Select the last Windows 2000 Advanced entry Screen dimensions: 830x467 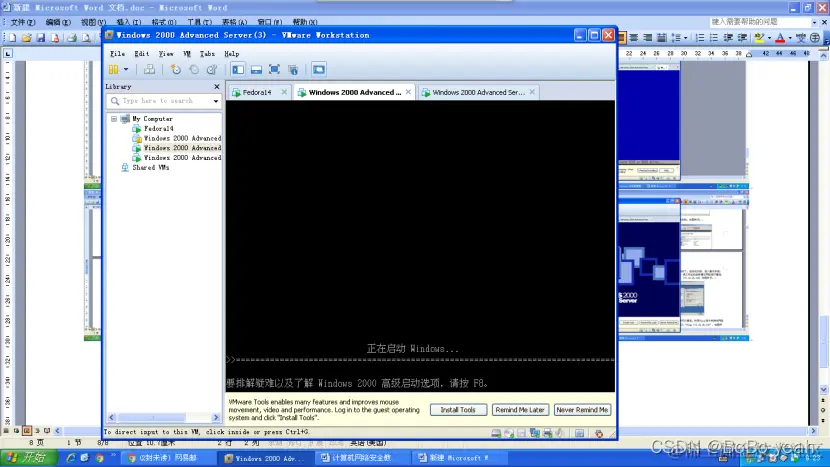[182, 158]
